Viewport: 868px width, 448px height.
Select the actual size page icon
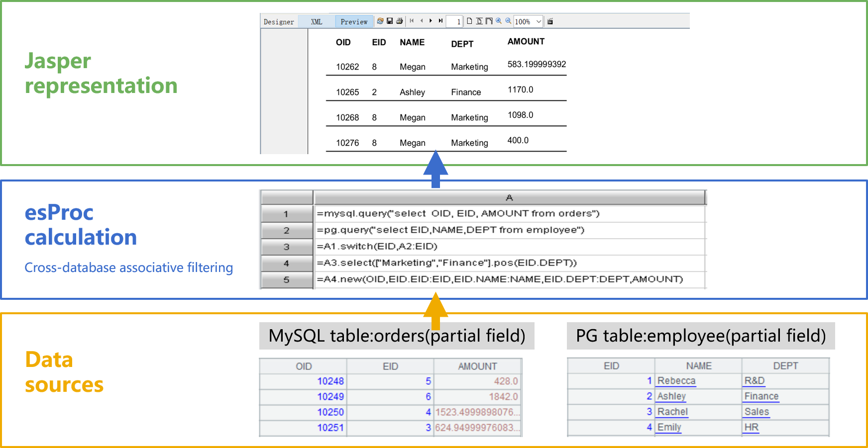(x=469, y=21)
